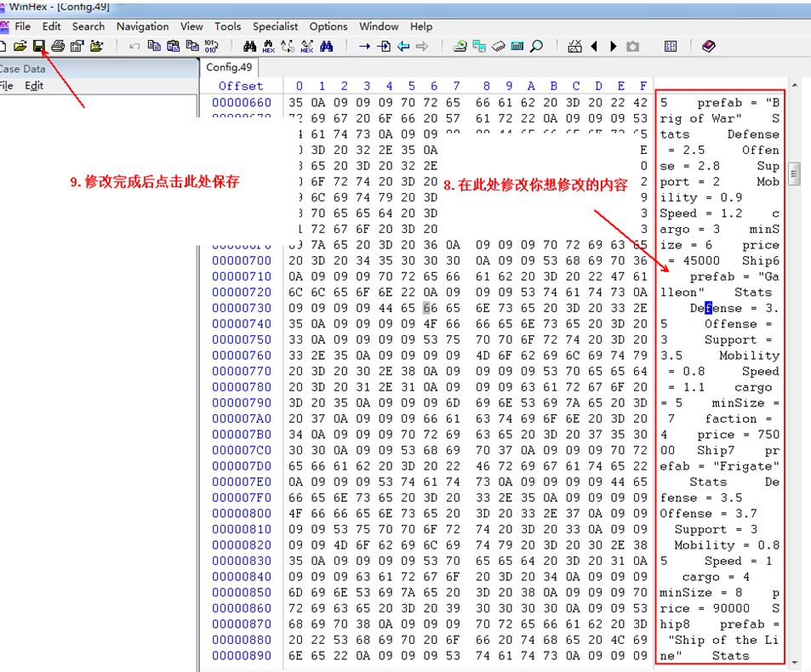Open the Specialist menu
The width and height of the screenshot is (811, 672).
point(275,26)
